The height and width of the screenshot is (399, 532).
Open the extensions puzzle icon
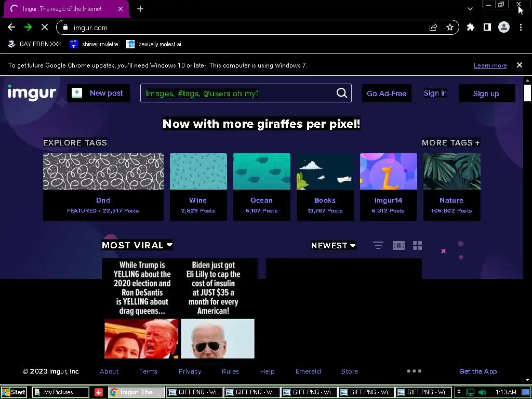pos(471,27)
